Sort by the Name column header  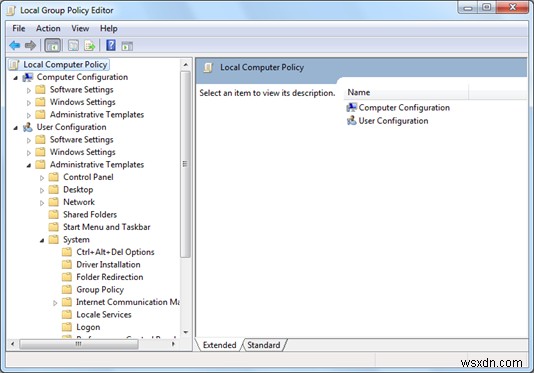point(407,92)
